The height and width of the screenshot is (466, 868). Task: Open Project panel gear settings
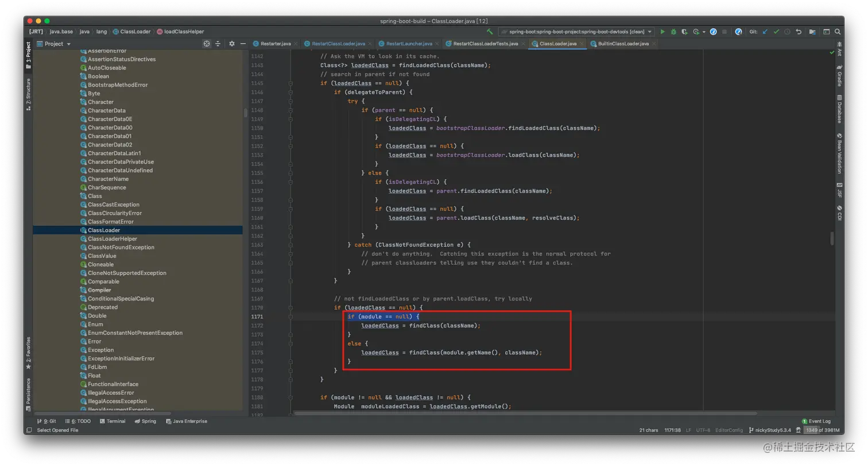[232, 44]
